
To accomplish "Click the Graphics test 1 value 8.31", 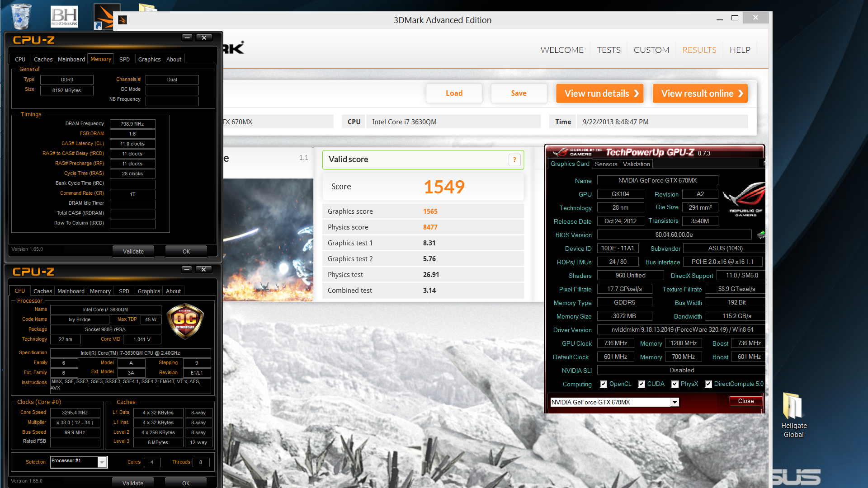I will 429,243.
